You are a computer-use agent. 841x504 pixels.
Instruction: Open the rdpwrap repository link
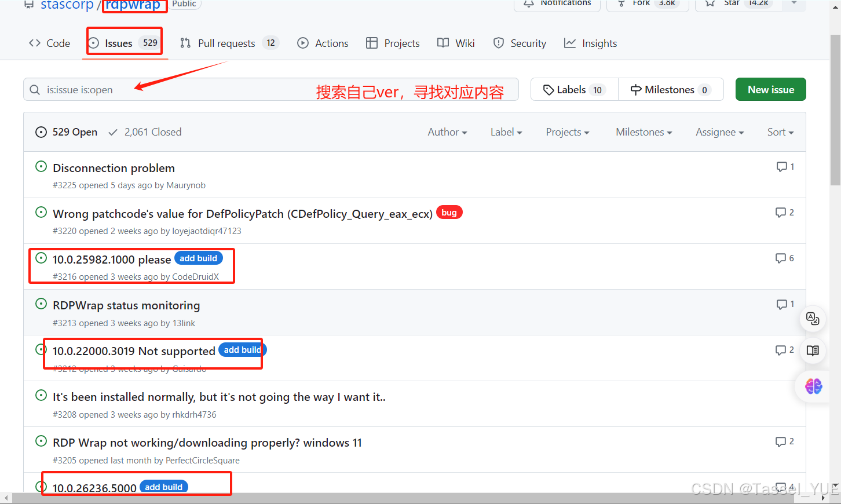[x=133, y=5]
